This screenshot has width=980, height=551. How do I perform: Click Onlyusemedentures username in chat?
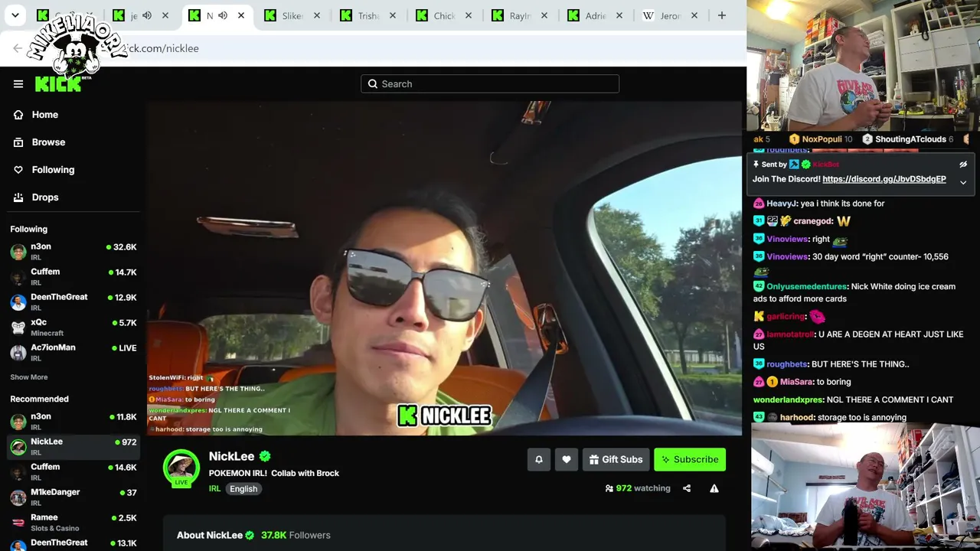tap(807, 286)
